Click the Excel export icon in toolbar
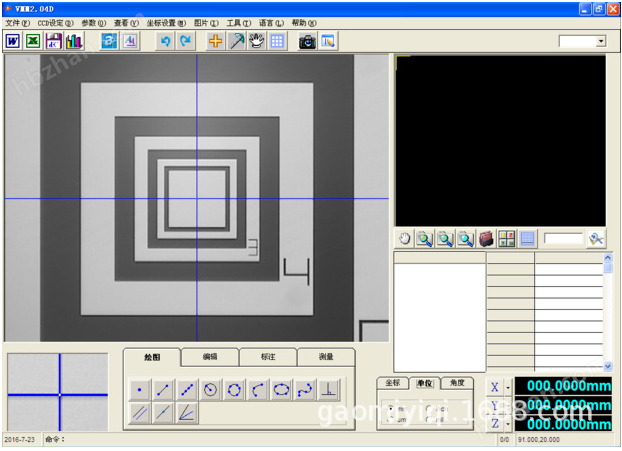The width and height of the screenshot is (622, 451). pyautogui.click(x=33, y=41)
